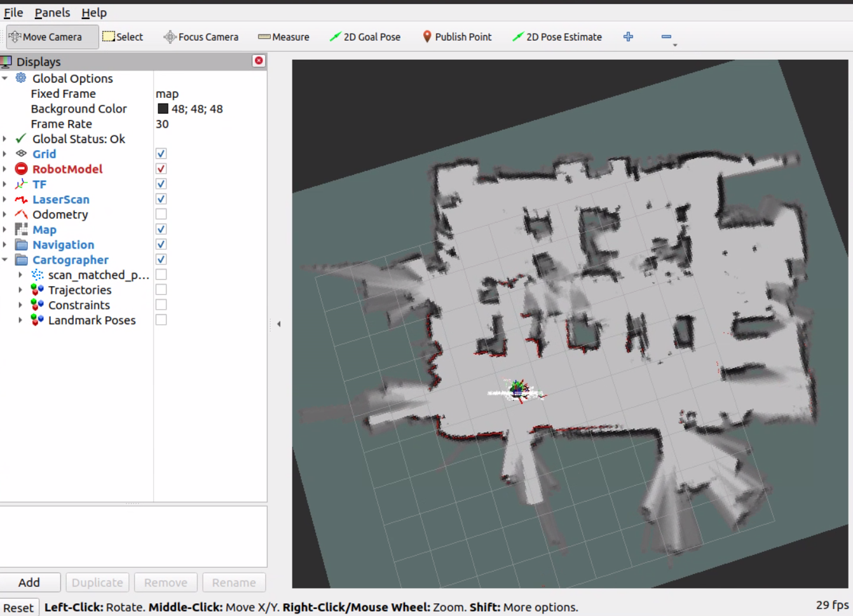The image size is (853, 616).
Task: Click the Add button to add a display
Action: coord(30,582)
